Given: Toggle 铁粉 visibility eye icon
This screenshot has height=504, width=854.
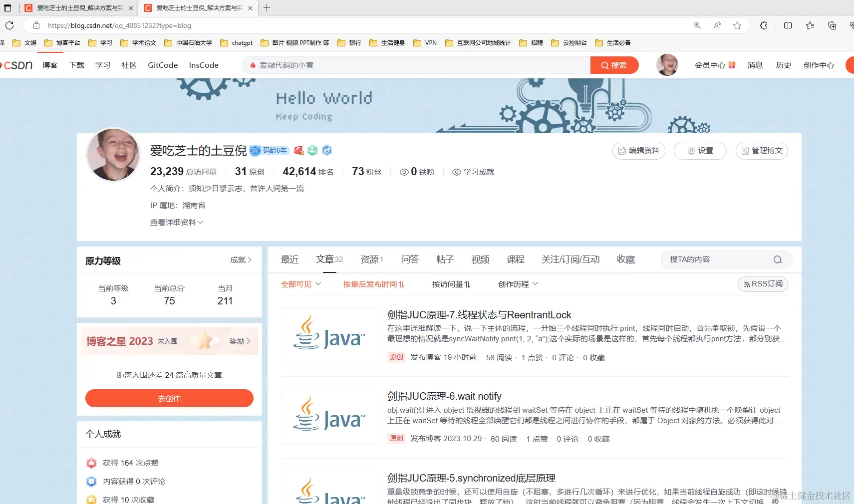Looking at the screenshot, I should tap(404, 172).
